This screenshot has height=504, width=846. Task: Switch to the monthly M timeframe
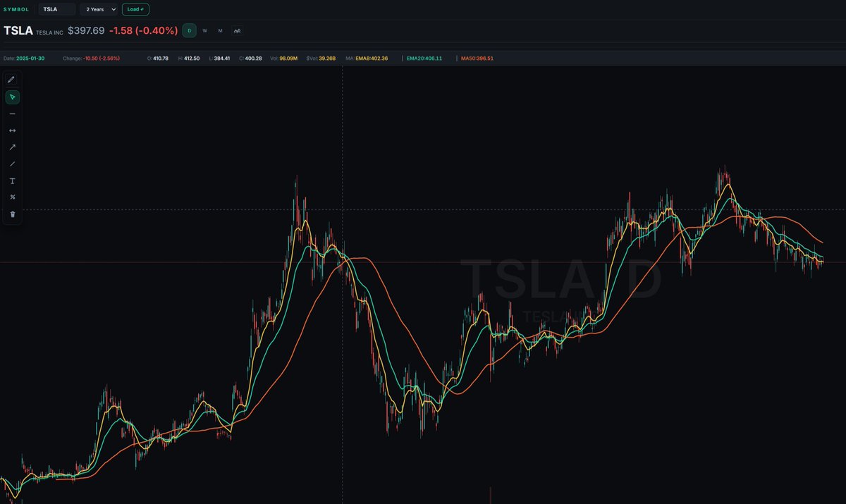(221, 30)
